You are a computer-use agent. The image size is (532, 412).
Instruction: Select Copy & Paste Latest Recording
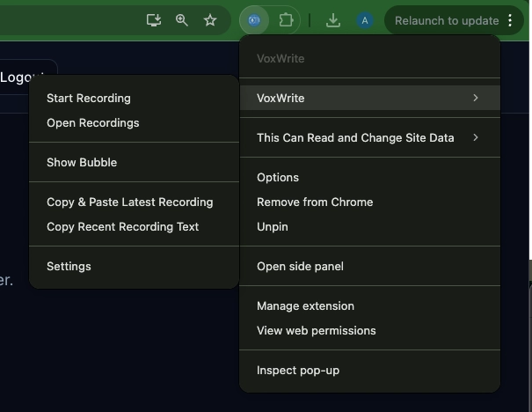(x=134, y=202)
